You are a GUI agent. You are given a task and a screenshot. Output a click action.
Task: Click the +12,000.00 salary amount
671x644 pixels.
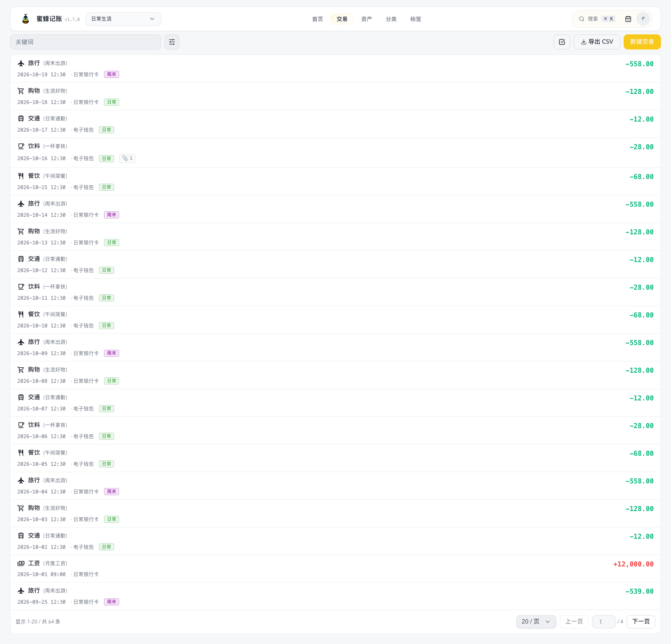pos(633,564)
